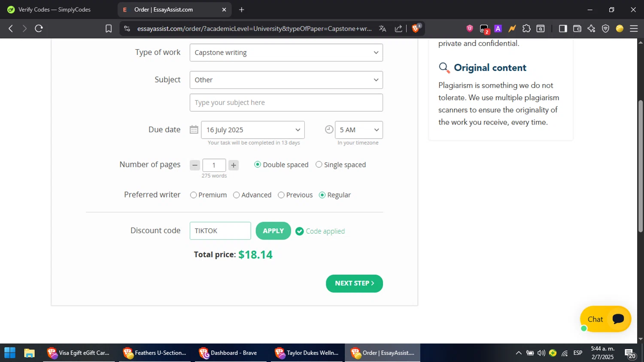Open the Extensions puzzle icon
This screenshot has height=362, width=644.
point(526,28)
